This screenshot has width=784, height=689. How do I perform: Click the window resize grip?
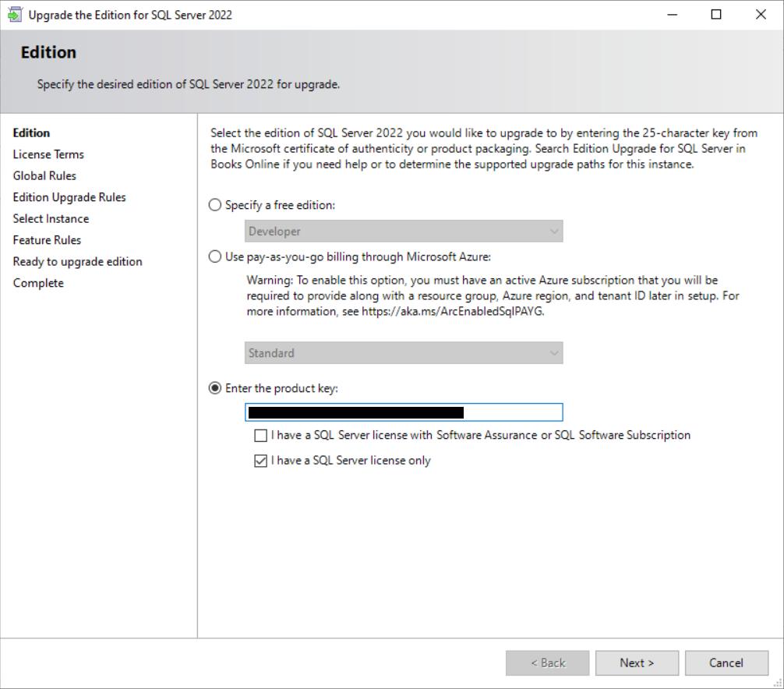tap(778, 683)
